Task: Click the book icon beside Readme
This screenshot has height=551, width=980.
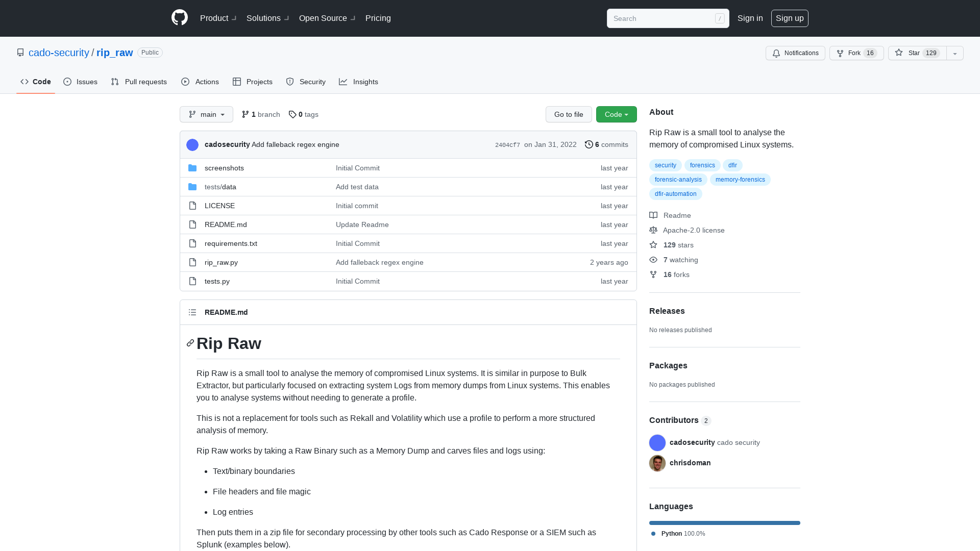Action: [653, 215]
